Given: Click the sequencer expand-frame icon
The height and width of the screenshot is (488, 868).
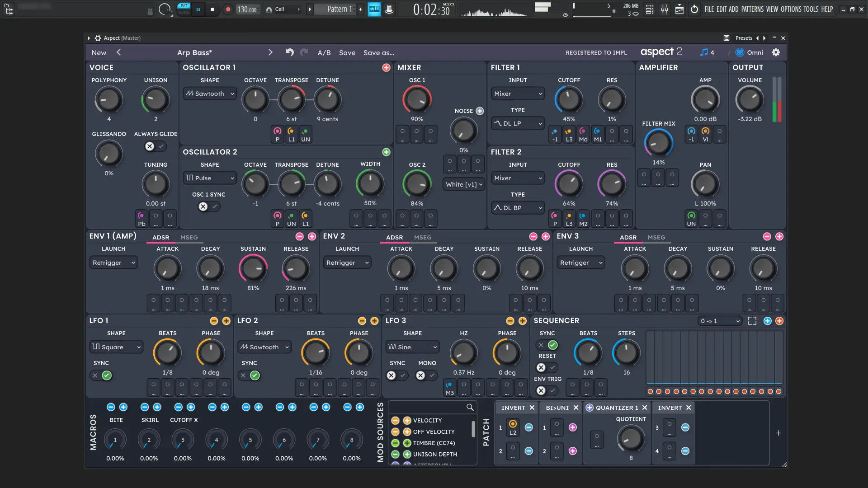Looking at the screenshot, I should 752,321.
